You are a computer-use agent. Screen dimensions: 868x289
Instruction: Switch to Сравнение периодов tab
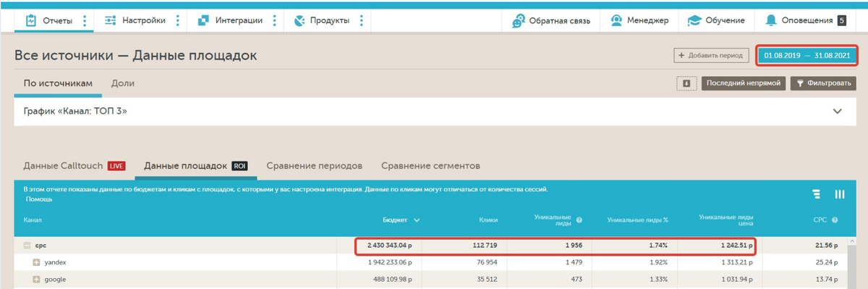pos(314,166)
